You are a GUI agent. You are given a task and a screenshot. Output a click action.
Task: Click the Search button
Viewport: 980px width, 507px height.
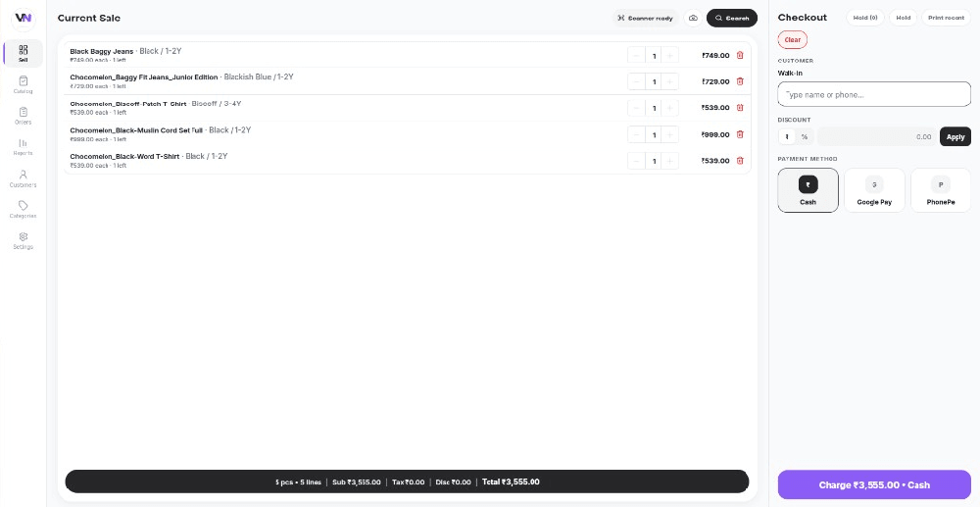point(732,18)
